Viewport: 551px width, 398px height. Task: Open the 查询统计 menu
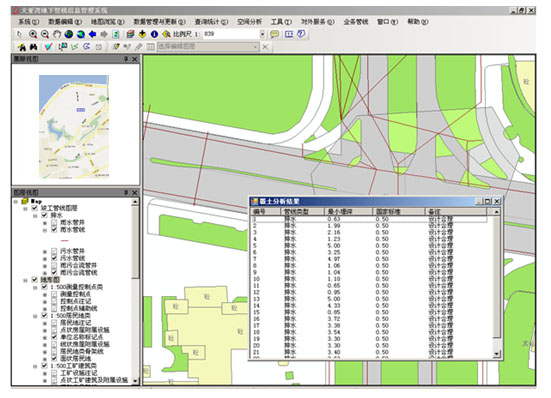click(x=211, y=22)
